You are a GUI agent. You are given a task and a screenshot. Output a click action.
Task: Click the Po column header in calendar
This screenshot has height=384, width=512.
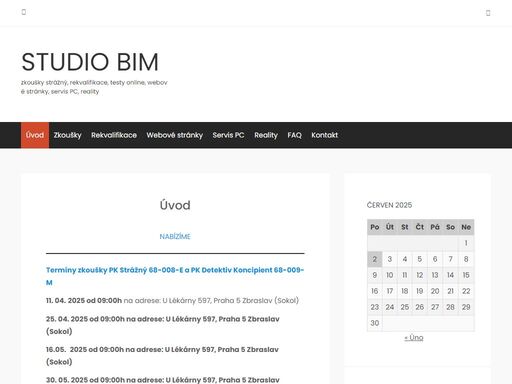click(375, 227)
